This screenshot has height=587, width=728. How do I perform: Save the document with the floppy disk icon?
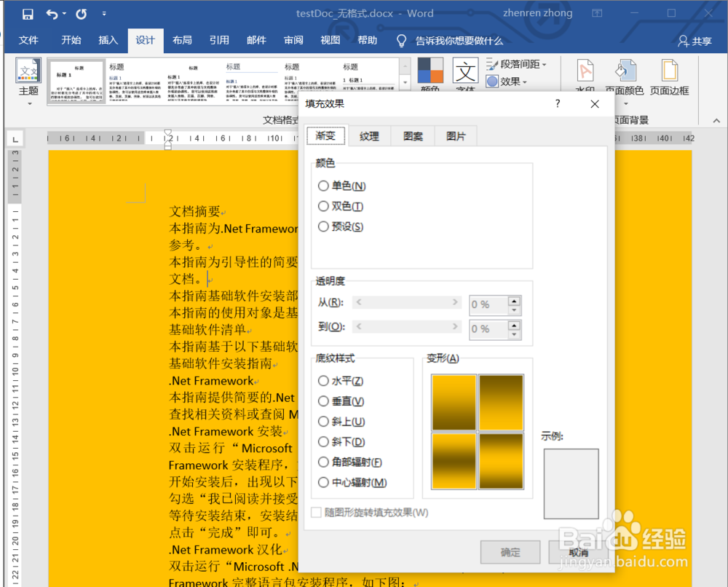click(x=28, y=14)
